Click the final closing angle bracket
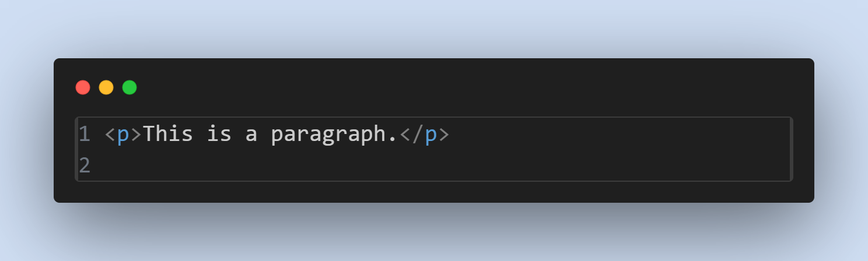868x261 pixels. [x=443, y=135]
